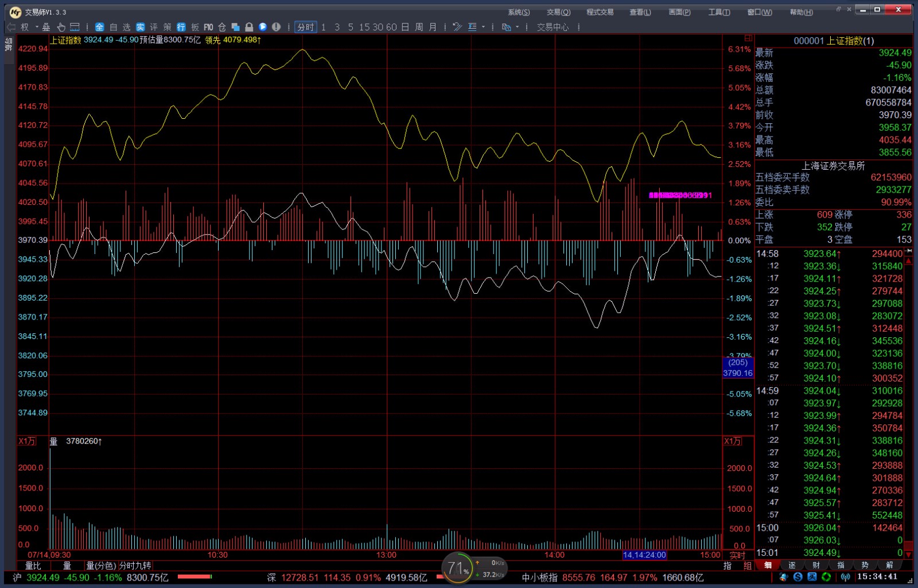The image size is (918, 588).
Task: Select the 分时九转 indicator button
Action: (135, 566)
